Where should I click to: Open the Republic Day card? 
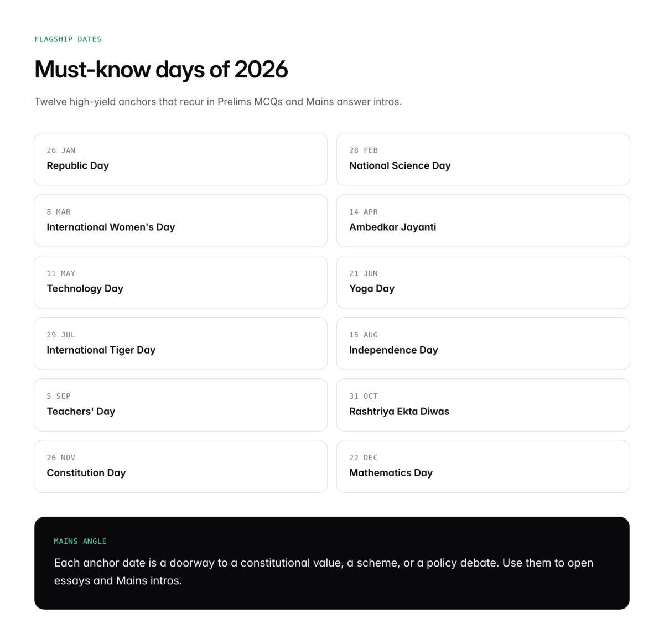point(181,159)
